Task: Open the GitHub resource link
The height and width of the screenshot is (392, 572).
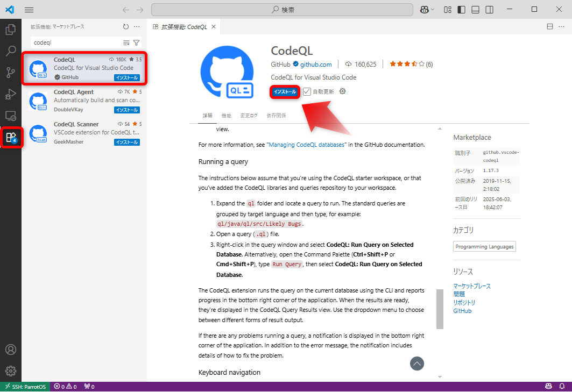Action: click(462, 311)
